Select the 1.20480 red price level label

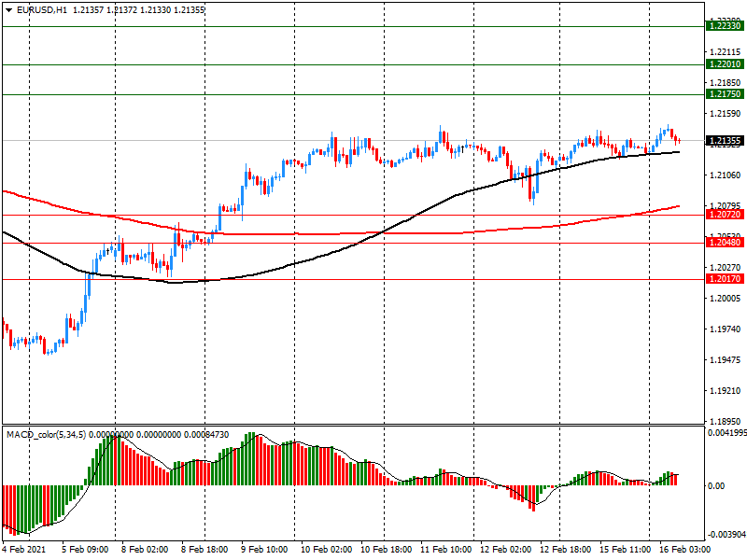click(725, 243)
